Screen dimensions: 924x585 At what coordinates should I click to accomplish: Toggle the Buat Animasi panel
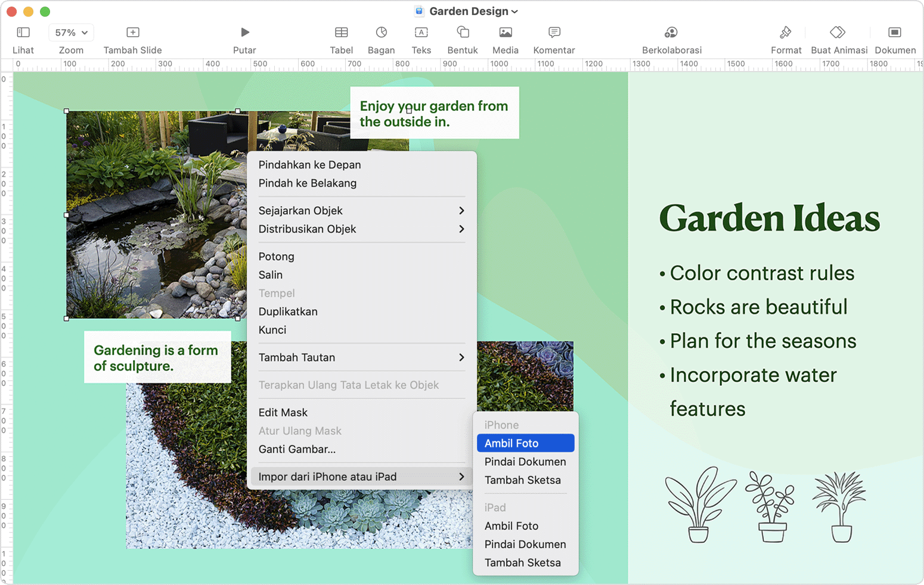point(838,33)
